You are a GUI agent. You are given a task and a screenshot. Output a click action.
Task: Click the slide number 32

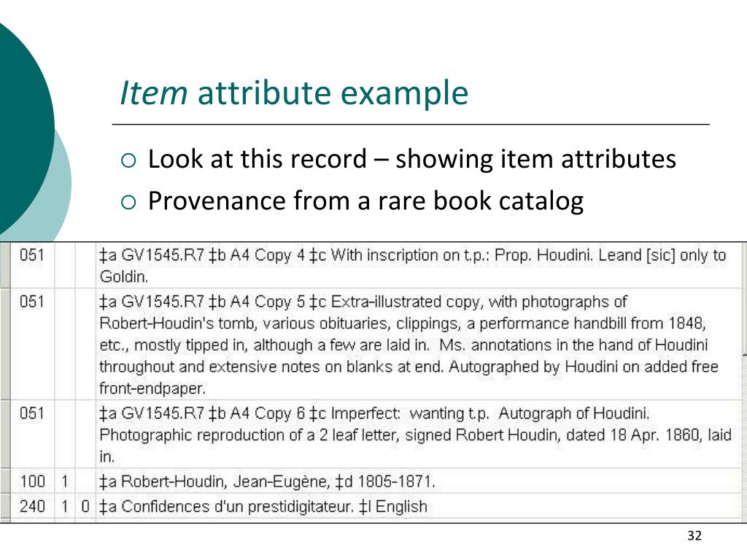694,537
